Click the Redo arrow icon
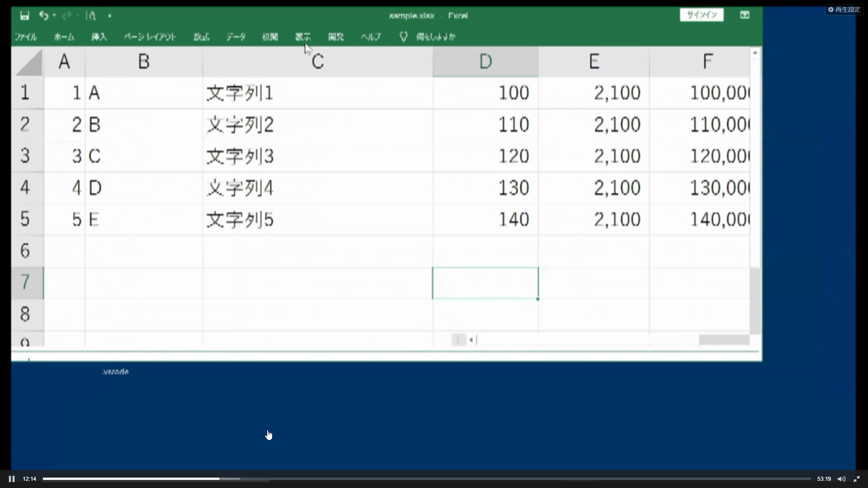This screenshot has width=868, height=488. tap(66, 16)
